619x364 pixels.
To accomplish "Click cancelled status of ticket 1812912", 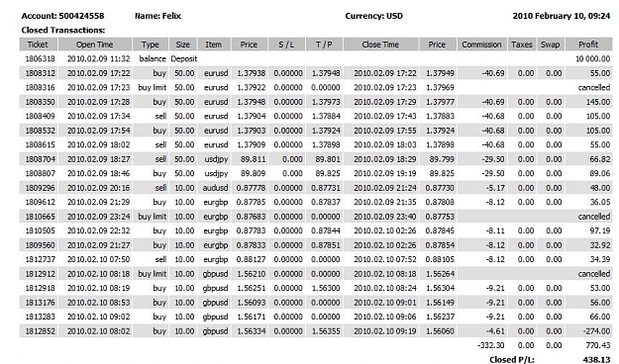I will (x=594, y=274).
